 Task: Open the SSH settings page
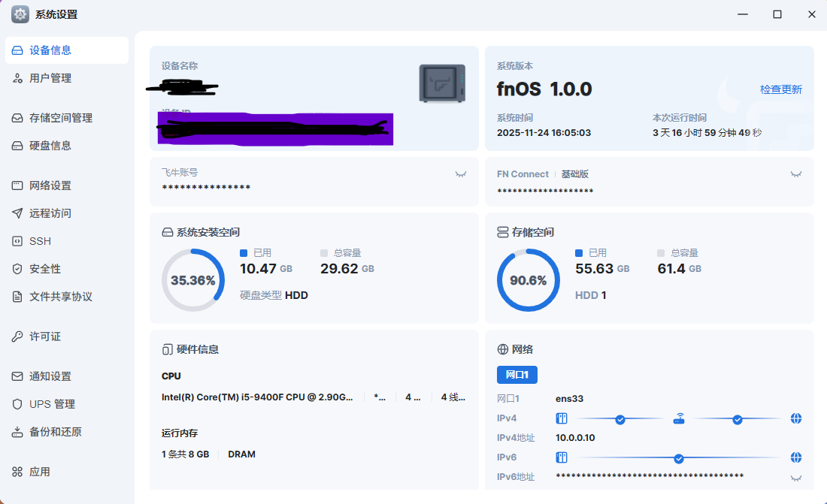coord(67,241)
